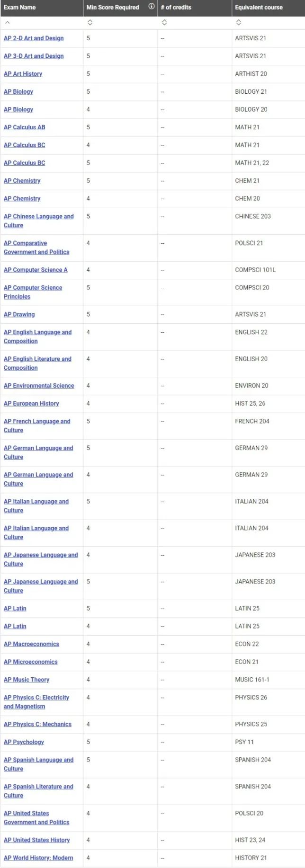
Task: Open the AP Music Theory link
Action: pyautogui.click(x=27, y=680)
